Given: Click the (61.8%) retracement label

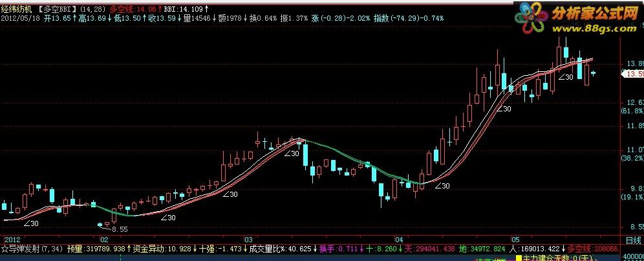Looking at the screenshot, I should pyautogui.click(x=633, y=111).
